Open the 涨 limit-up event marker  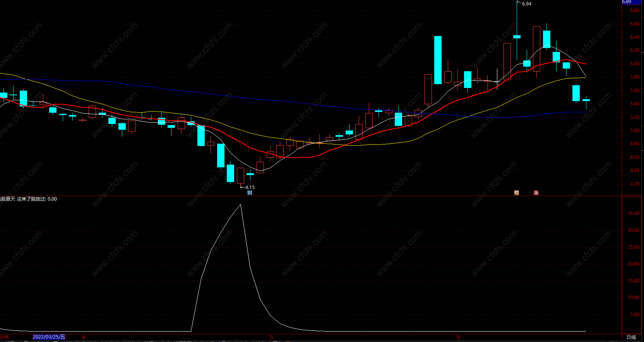[x=536, y=192]
